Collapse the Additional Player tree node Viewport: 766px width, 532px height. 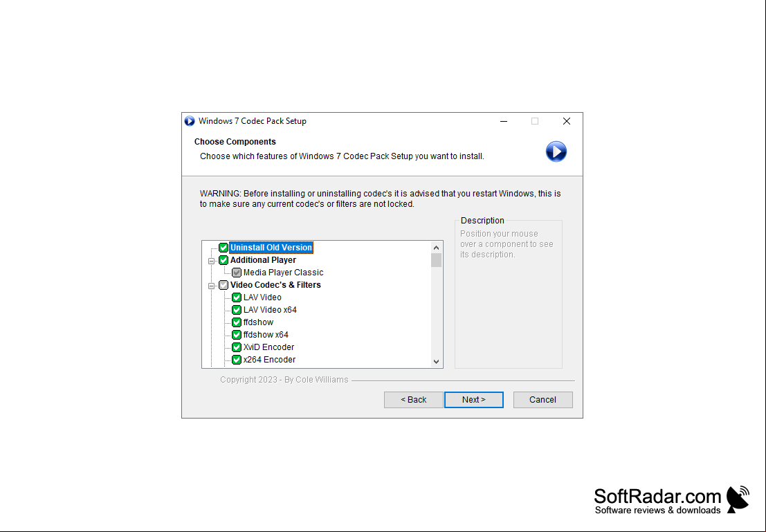click(211, 261)
